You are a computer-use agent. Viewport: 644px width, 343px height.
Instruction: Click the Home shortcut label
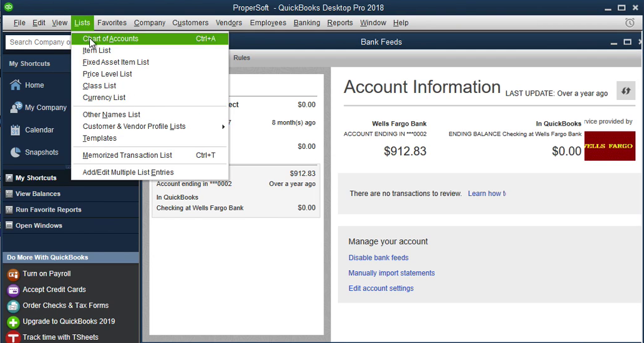pos(35,85)
